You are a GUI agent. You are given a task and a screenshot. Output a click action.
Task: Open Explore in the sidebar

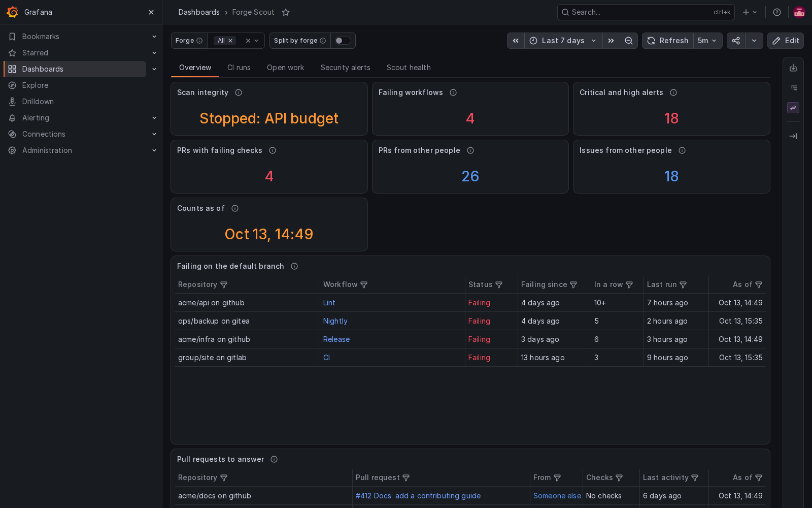(36, 85)
